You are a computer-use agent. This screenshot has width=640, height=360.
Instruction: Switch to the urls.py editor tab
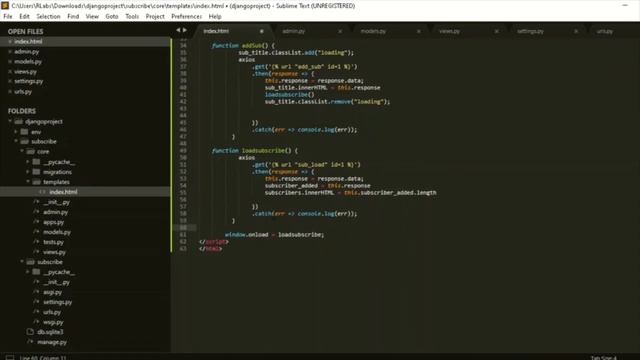click(604, 31)
